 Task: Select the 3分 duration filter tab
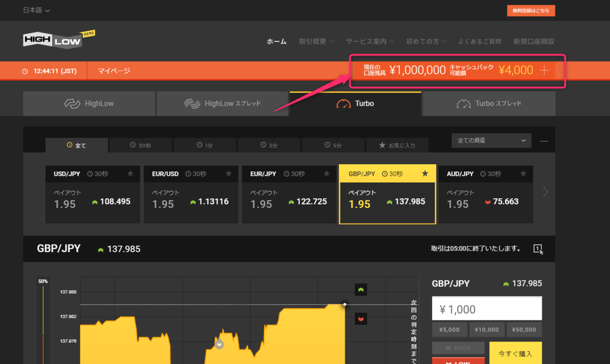(269, 145)
